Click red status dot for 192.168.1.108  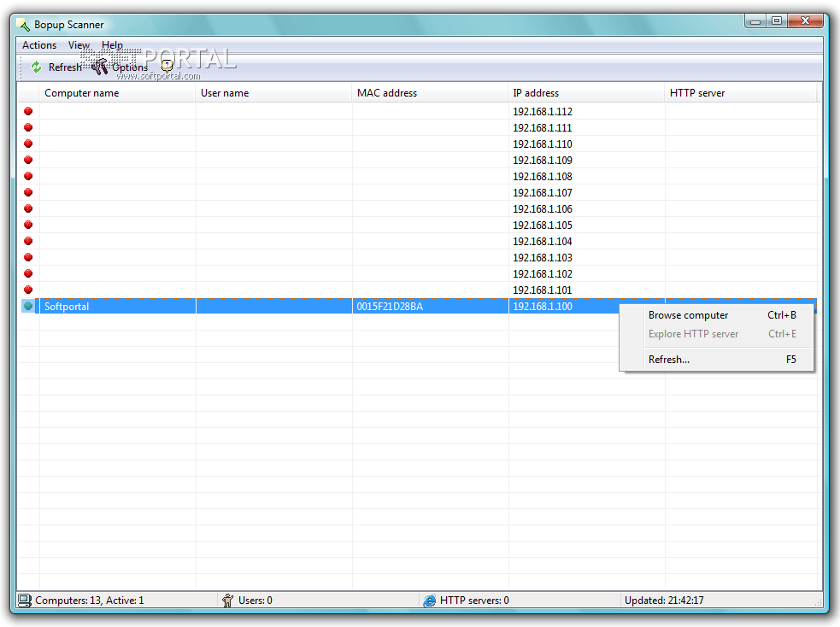tap(28, 176)
